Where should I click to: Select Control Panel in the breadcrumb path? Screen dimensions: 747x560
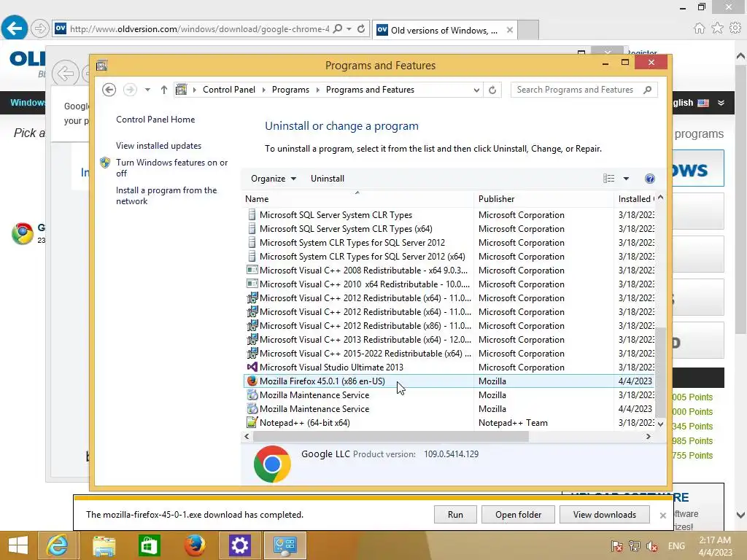click(228, 90)
